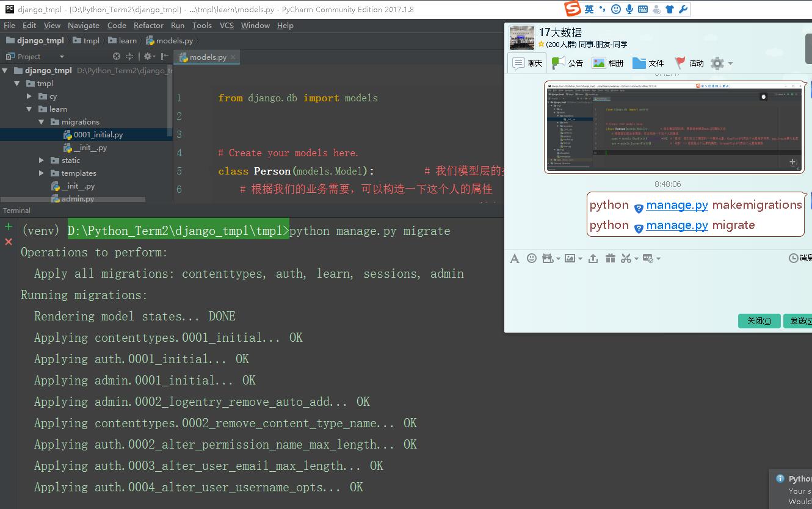Viewport: 812px width, 509px height.
Task: Open the 相册 album tab
Action: (x=608, y=63)
